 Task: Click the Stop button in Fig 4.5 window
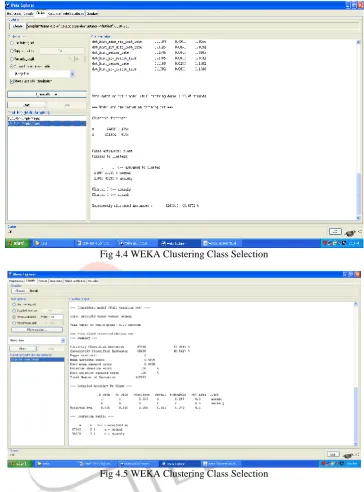click(51, 349)
